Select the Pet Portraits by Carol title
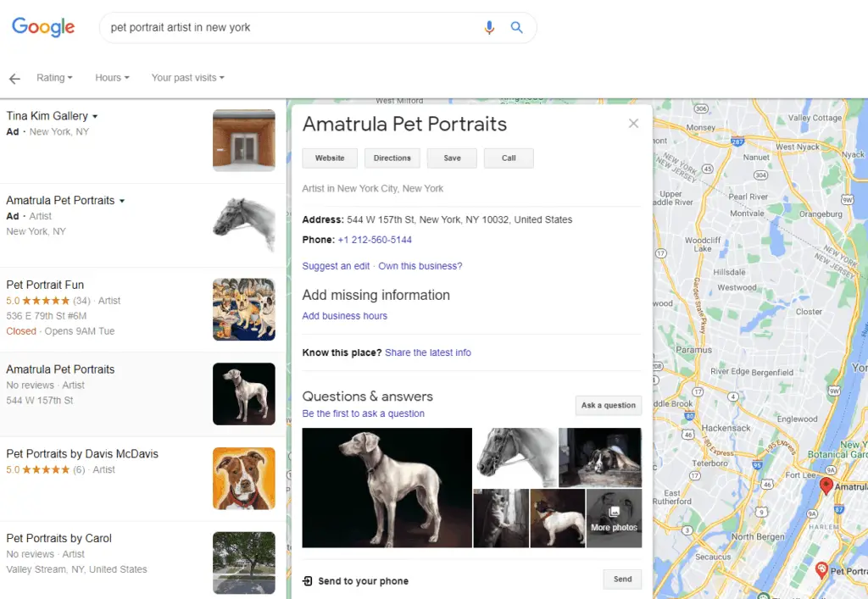This screenshot has width=868, height=599. click(58, 539)
